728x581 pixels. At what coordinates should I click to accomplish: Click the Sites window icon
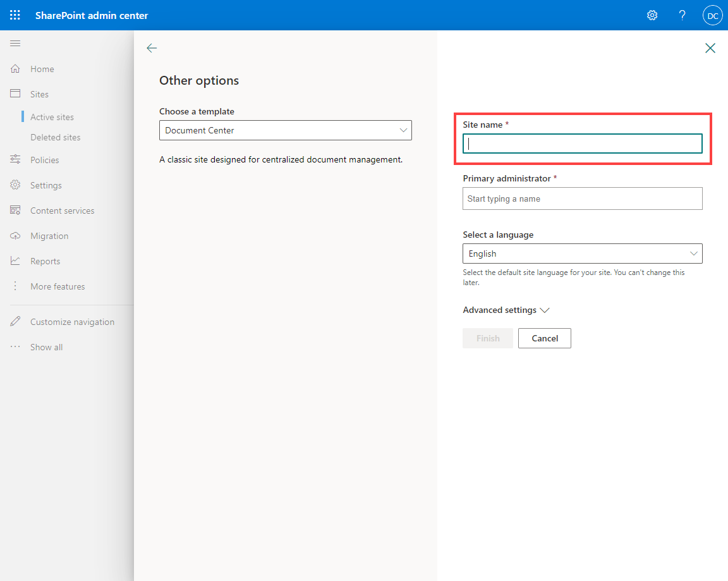15,94
